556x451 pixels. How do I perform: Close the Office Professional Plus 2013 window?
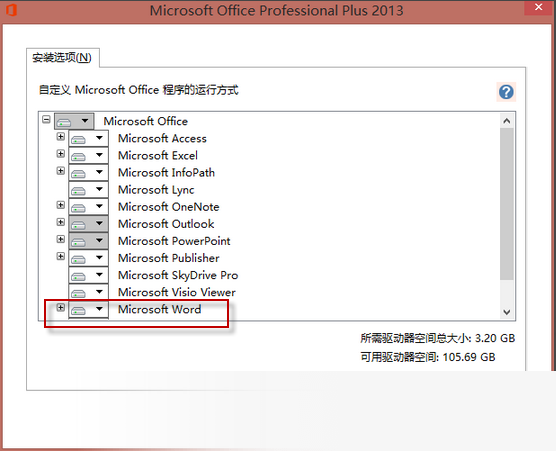pos(539,7)
